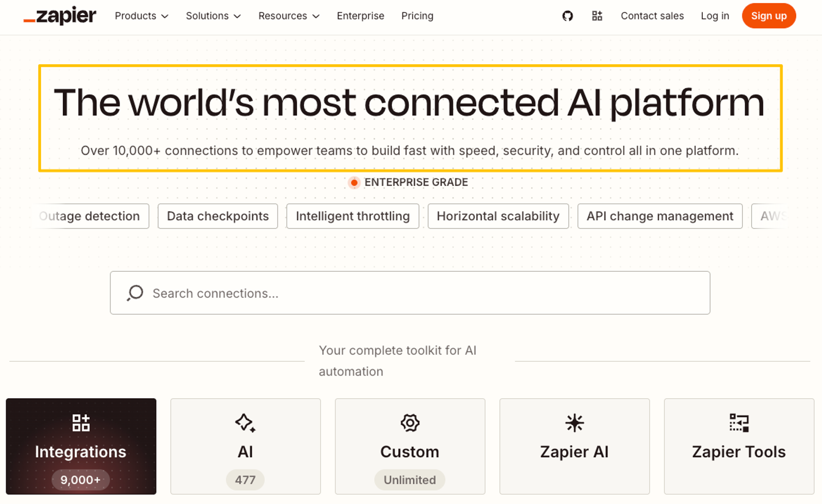Select the Zapier AI tab card
822x504 pixels.
pyautogui.click(x=574, y=446)
